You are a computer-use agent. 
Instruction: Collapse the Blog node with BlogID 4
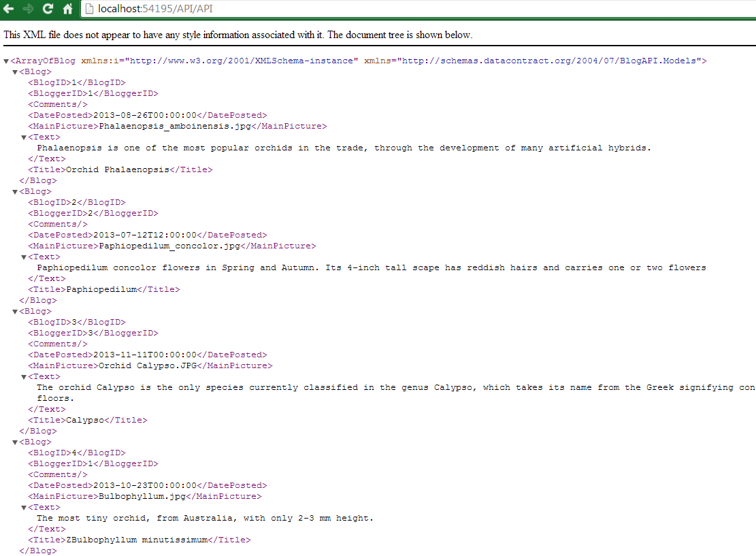[x=15, y=442]
